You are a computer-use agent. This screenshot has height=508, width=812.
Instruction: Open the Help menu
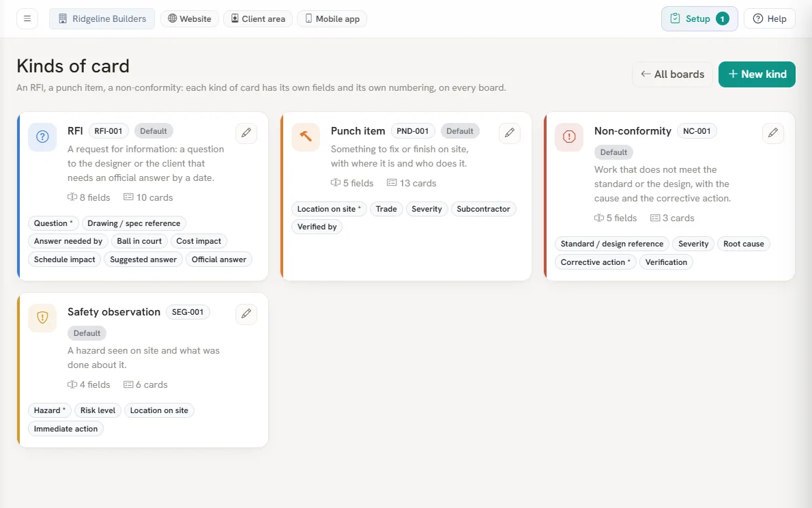[x=770, y=18]
